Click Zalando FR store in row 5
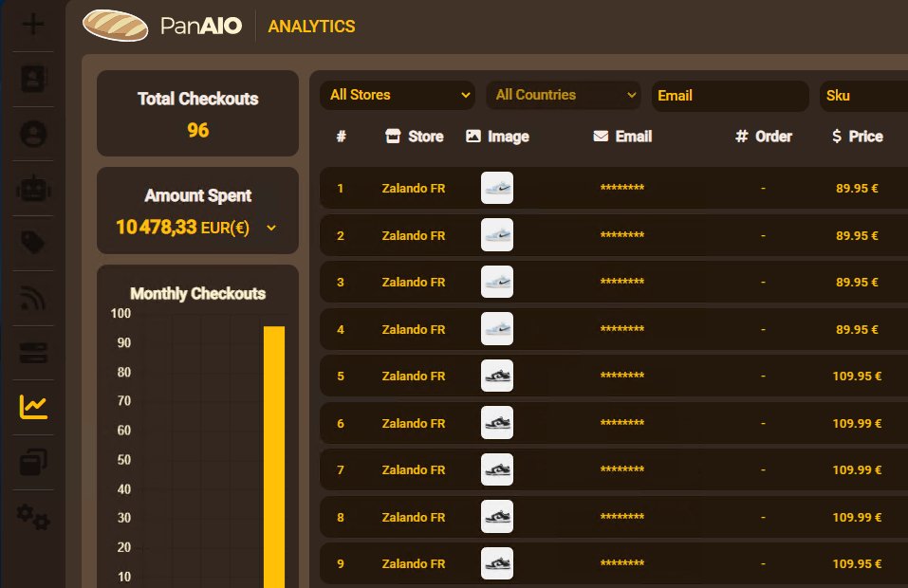This screenshot has width=908, height=588. click(414, 377)
